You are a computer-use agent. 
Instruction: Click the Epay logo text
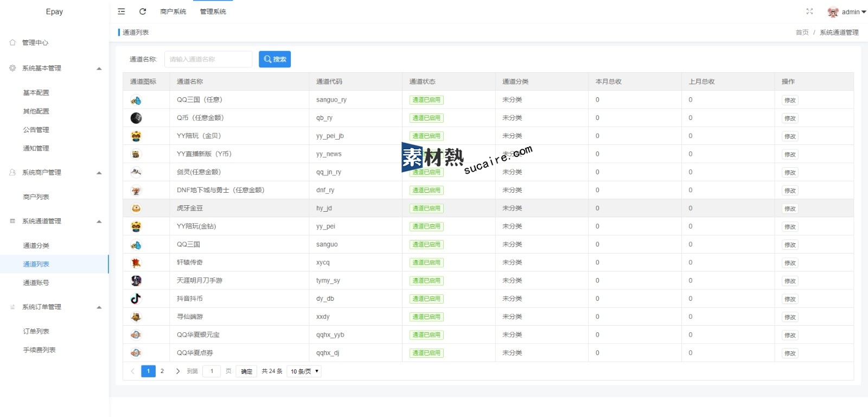[x=54, y=11]
